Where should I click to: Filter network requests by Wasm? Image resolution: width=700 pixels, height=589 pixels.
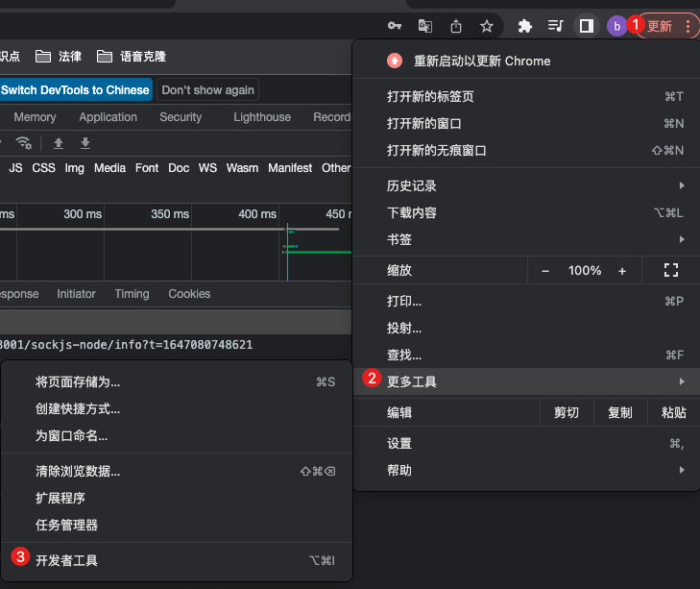tap(242, 168)
